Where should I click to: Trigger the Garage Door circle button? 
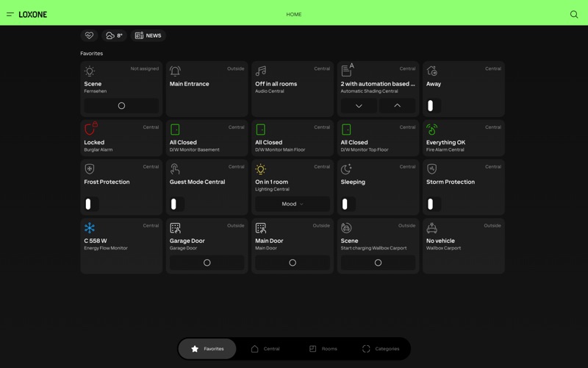click(x=207, y=263)
